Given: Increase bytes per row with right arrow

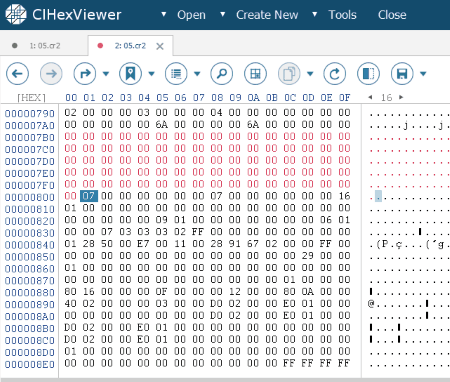Looking at the screenshot, I should coord(401,97).
